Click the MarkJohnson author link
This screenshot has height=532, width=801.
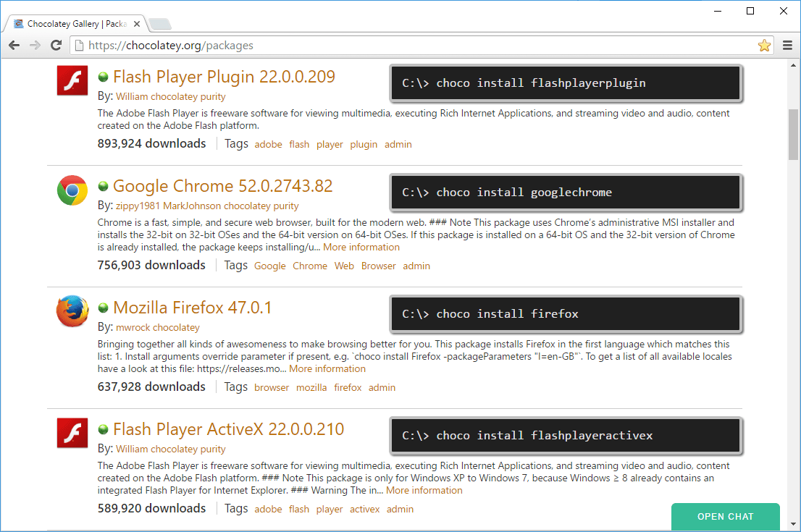(192, 206)
